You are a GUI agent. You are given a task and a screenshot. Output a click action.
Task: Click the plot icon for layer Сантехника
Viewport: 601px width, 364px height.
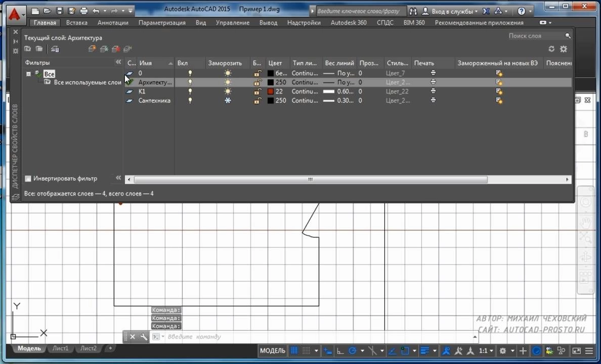(x=433, y=100)
